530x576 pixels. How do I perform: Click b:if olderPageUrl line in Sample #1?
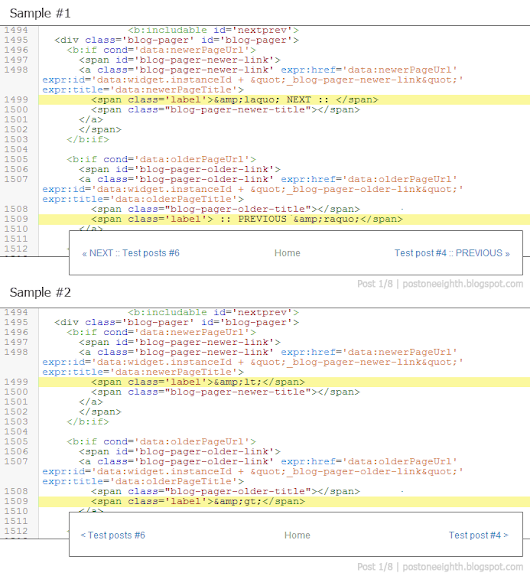click(x=161, y=159)
